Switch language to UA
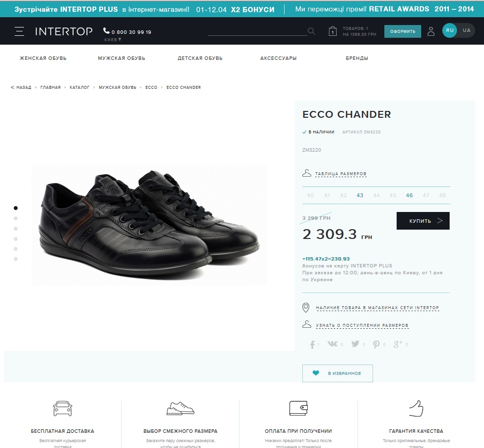The height and width of the screenshot is (448, 484). [x=466, y=30]
